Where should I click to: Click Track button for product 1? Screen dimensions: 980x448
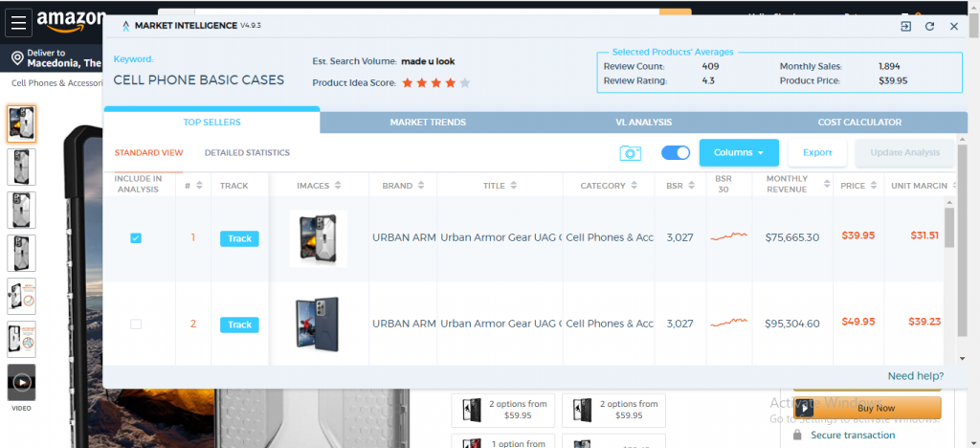pyautogui.click(x=239, y=238)
